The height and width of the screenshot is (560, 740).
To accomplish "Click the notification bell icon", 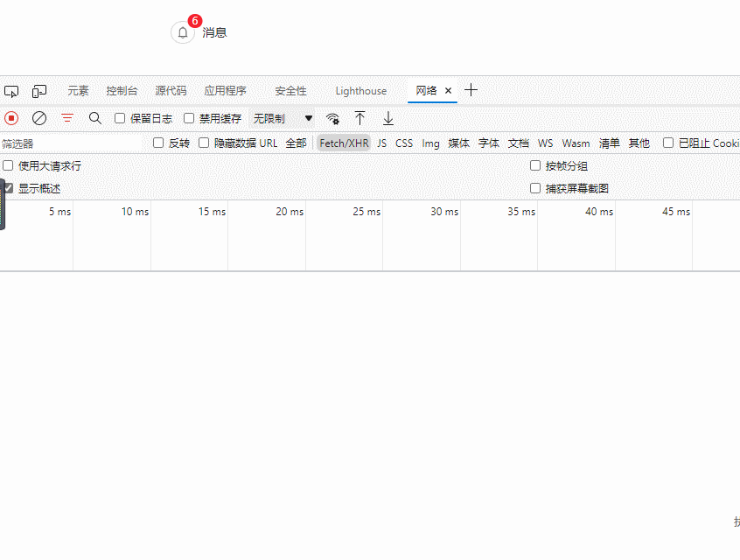I will [182, 32].
